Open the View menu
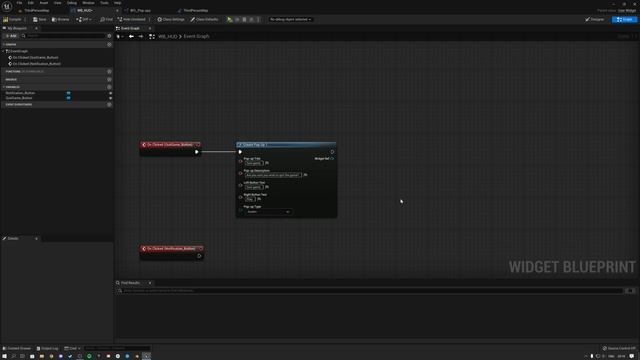 tap(58, 3)
